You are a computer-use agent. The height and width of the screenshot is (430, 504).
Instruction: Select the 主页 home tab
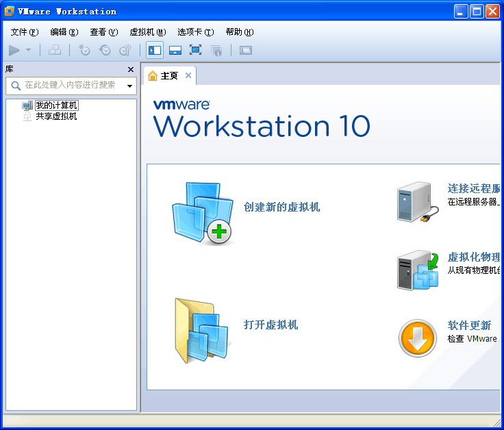[x=169, y=76]
